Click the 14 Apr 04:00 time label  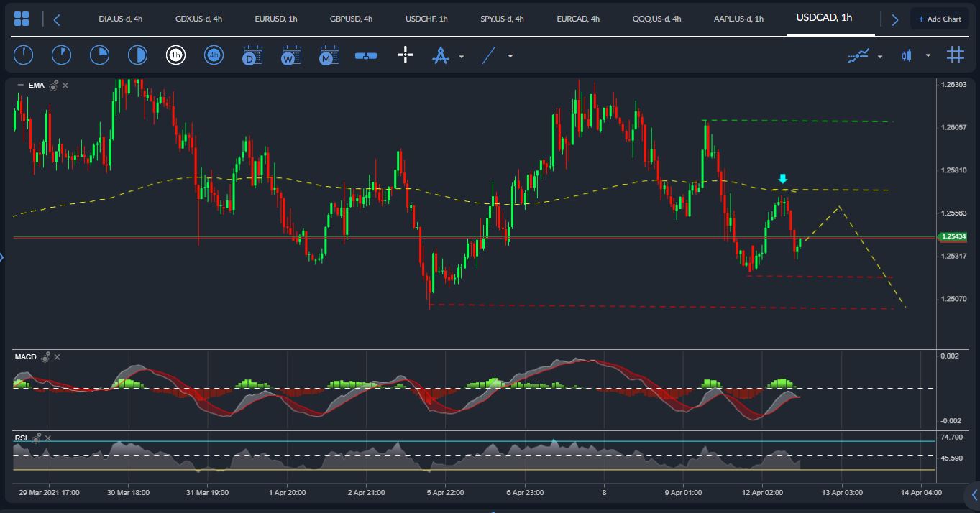pos(922,493)
